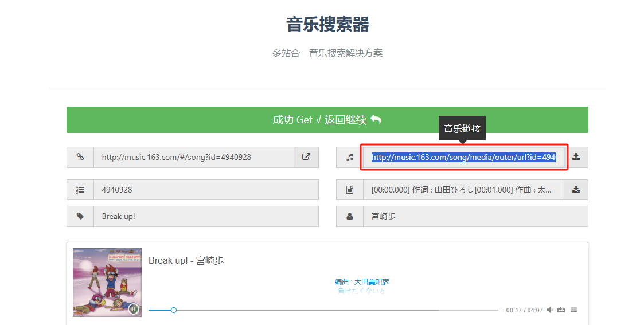The image size is (644, 325).
Task: Click the music note icon beside music link
Action: click(350, 157)
